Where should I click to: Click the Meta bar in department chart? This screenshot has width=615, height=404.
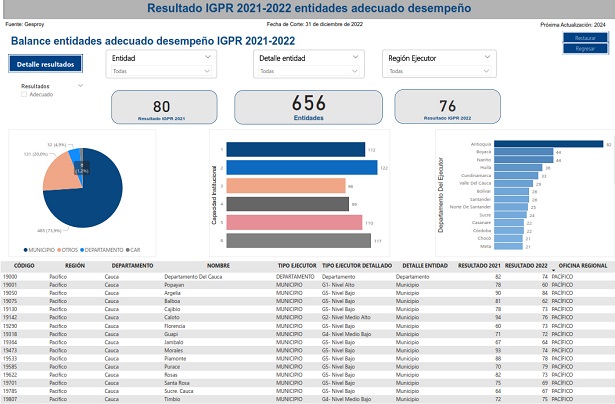508,246
